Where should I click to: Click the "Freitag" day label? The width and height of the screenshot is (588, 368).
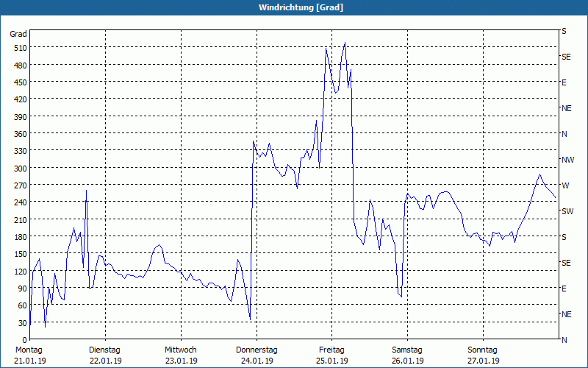click(x=332, y=350)
